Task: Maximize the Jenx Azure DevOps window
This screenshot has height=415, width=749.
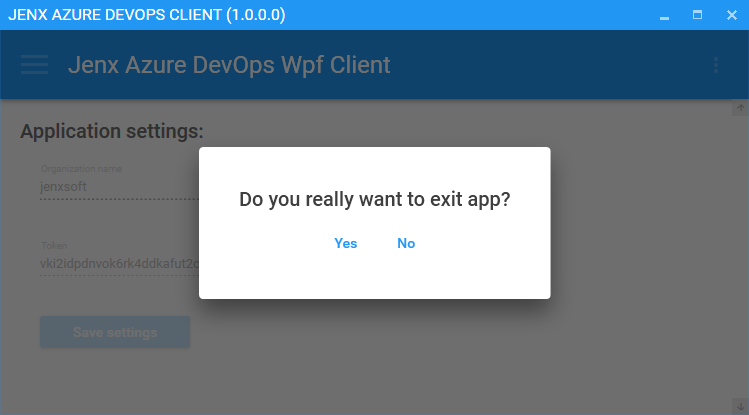Action: 697,15
